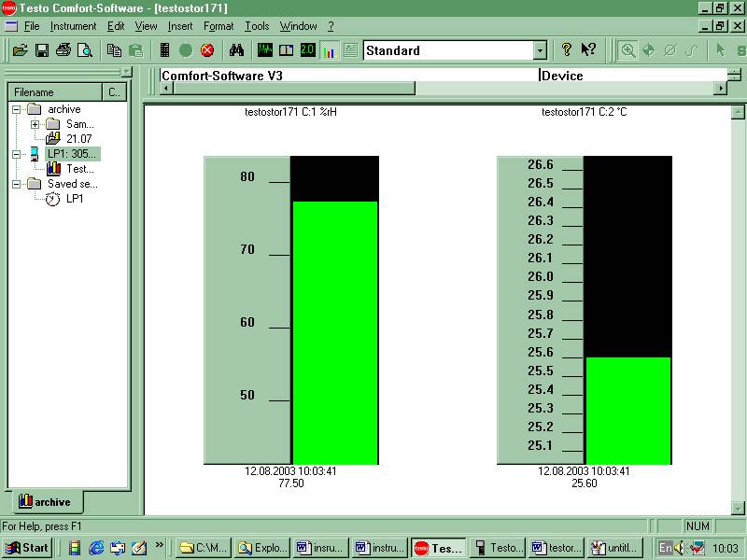Click the Windows Start button

pos(27,548)
